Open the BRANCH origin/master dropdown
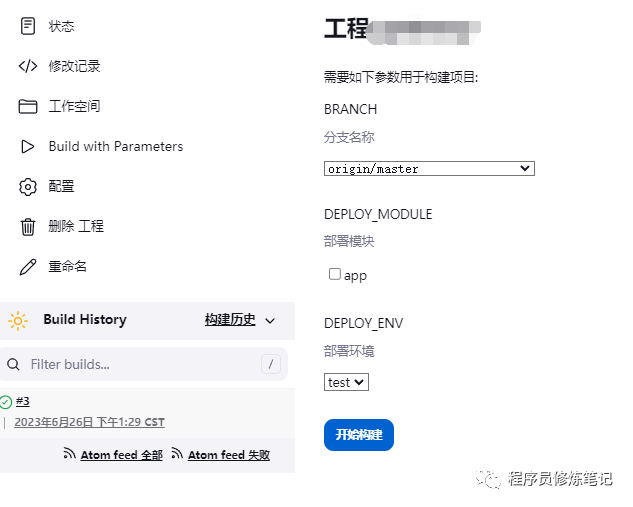 point(429,169)
